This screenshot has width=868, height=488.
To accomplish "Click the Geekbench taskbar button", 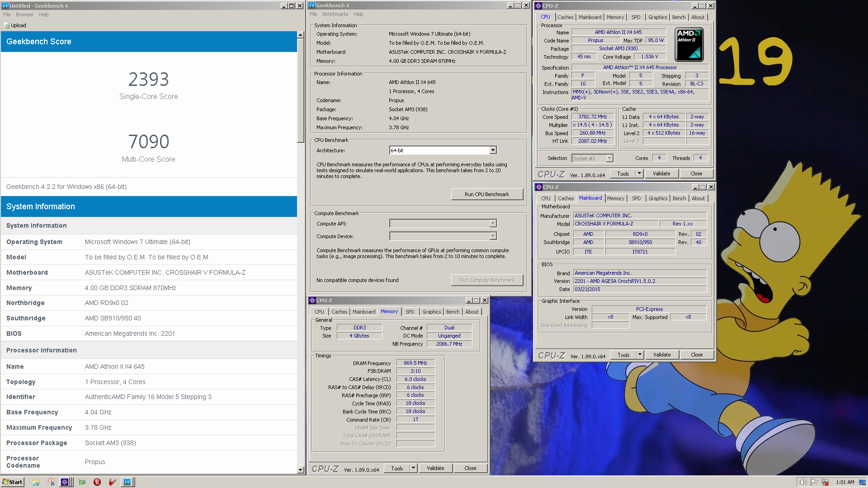I will pos(127,482).
